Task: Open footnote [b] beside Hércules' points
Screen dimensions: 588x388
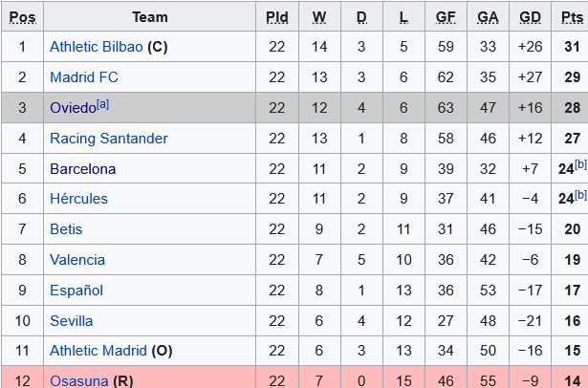Action: (580, 195)
